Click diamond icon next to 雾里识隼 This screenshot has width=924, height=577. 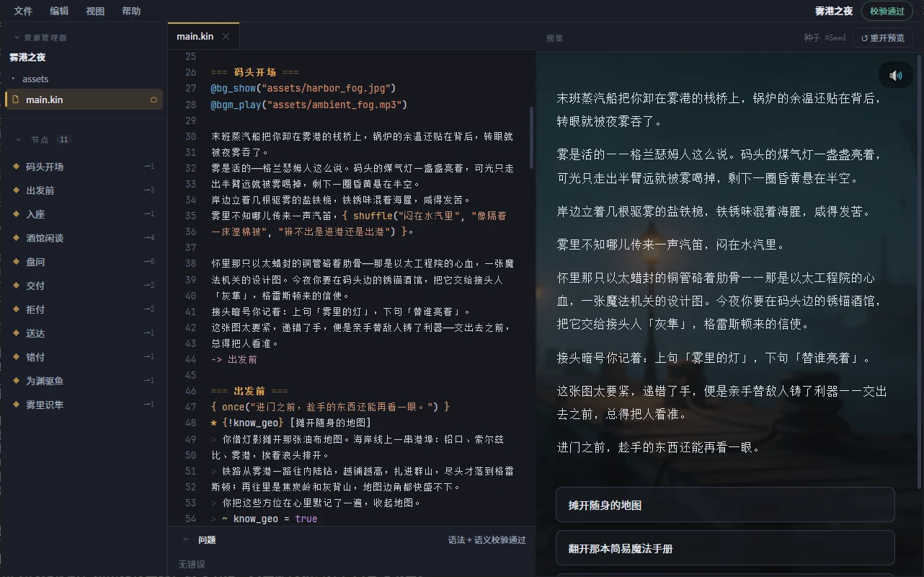coord(16,405)
